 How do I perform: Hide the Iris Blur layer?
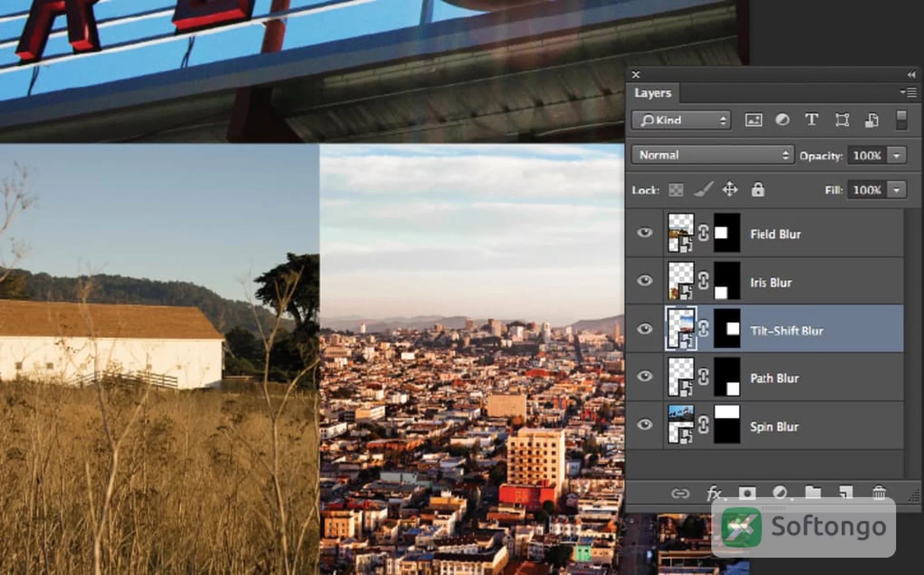coord(645,281)
